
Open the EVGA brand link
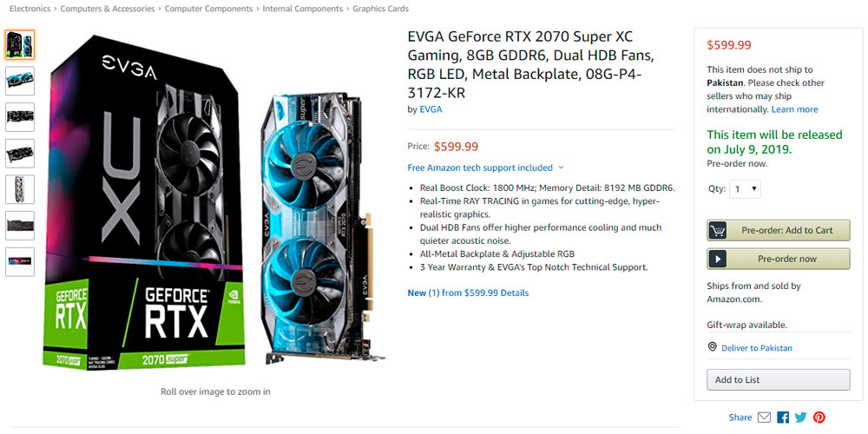(431, 109)
